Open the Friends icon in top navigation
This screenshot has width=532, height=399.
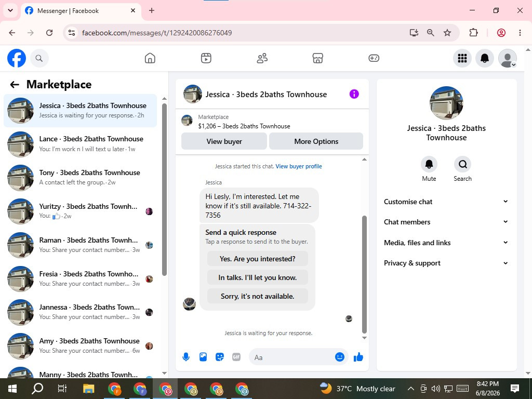262,58
